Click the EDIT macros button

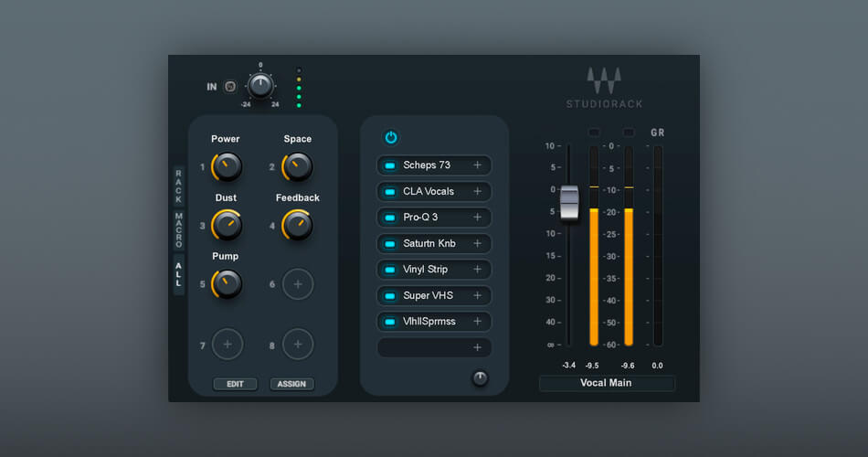(x=235, y=384)
